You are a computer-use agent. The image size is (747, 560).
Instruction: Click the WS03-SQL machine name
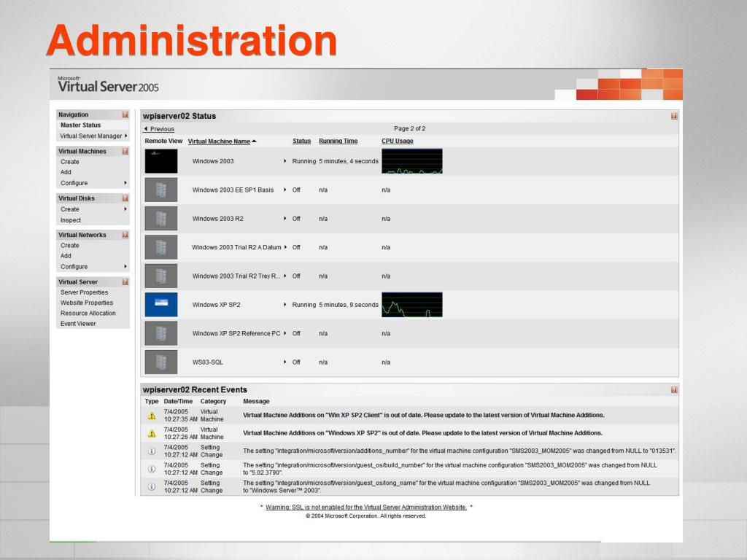208,362
